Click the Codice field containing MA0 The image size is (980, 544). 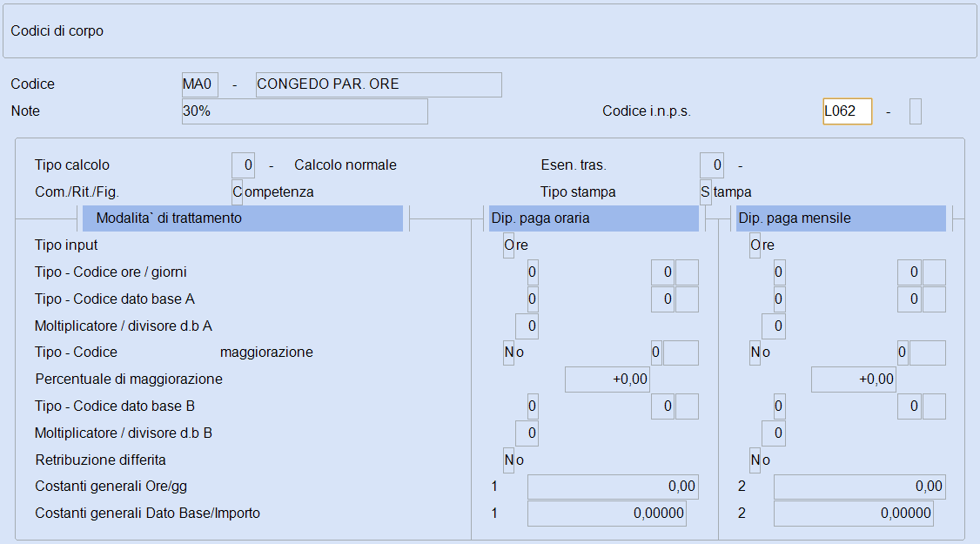pos(200,84)
